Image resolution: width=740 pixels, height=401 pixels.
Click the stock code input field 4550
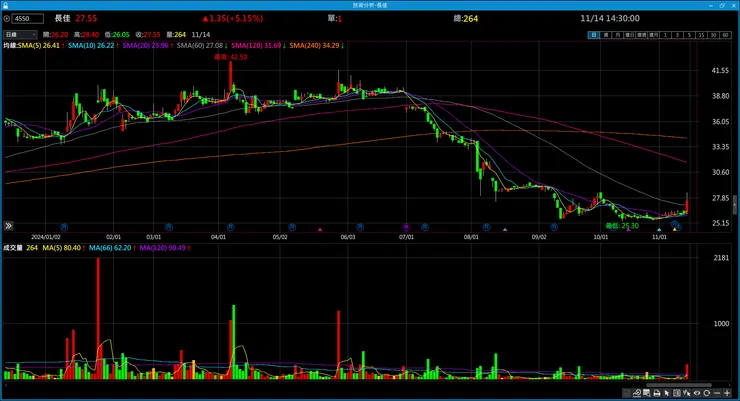(x=27, y=19)
